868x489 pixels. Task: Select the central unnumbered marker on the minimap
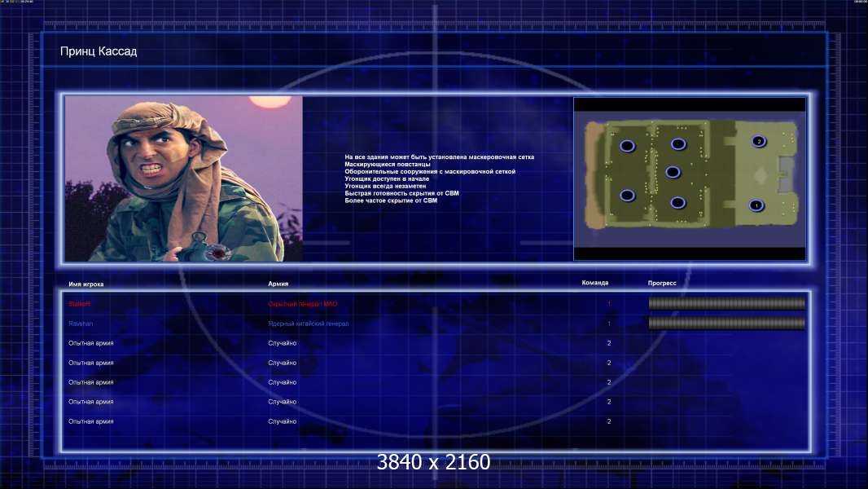point(673,172)
